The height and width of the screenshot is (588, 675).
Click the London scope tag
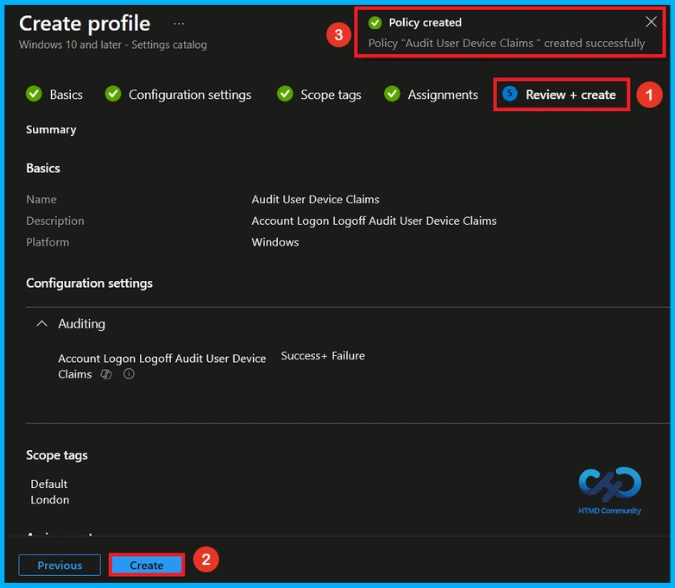click(50, 500)
